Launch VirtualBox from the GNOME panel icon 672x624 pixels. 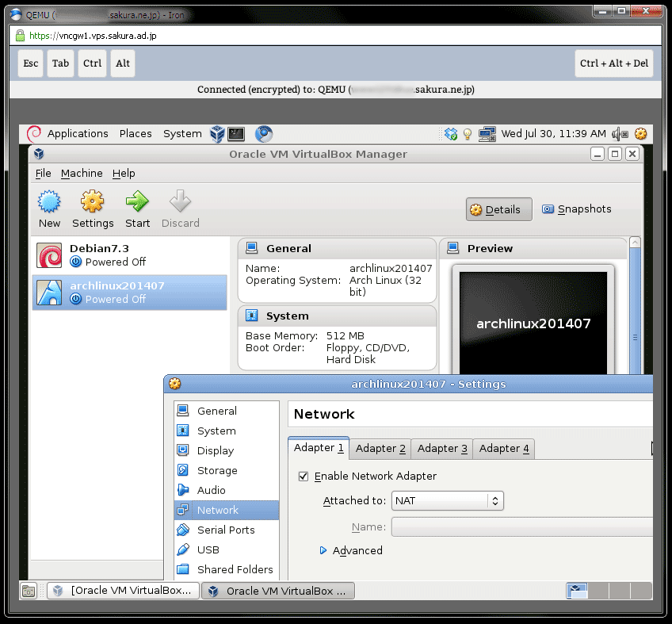tap(217, 134)
